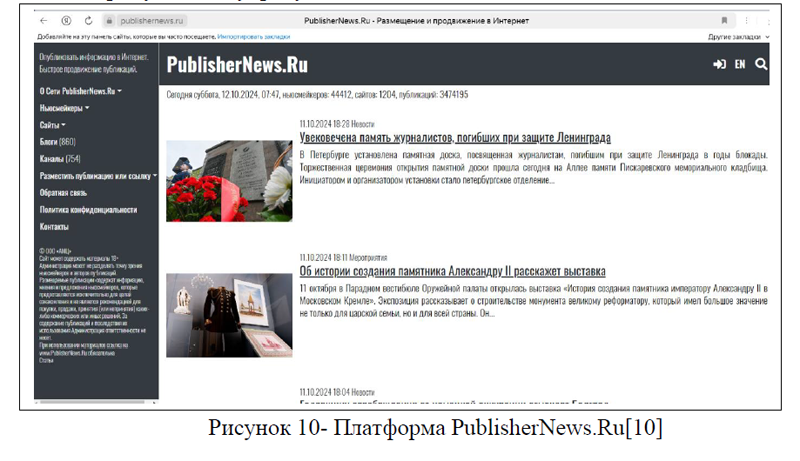Viewport: 800px width, 461px height.
Task: Expand the 'Ньюсмейкеры' sidebar menu
Action: click(64, 108)
